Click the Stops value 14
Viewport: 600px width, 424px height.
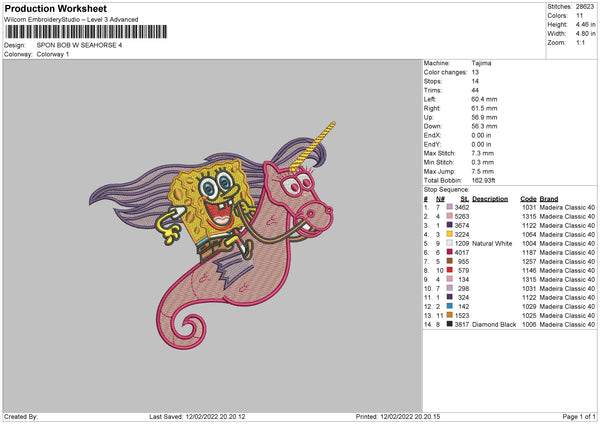pos(475,81)
